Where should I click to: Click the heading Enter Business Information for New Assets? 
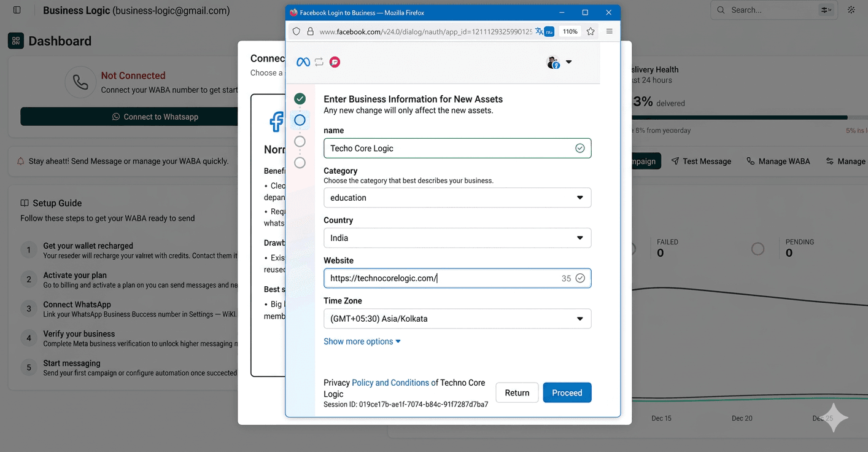[413, 99]
